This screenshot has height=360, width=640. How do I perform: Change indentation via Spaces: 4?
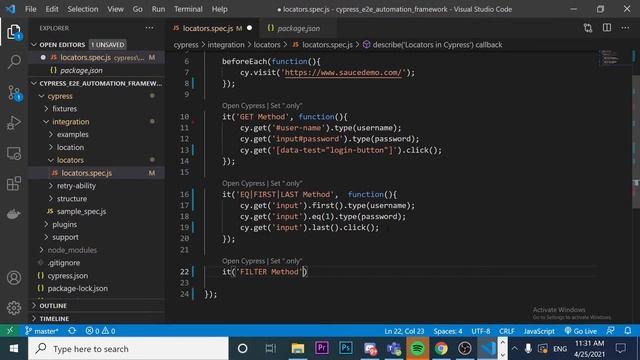point(448,331)
